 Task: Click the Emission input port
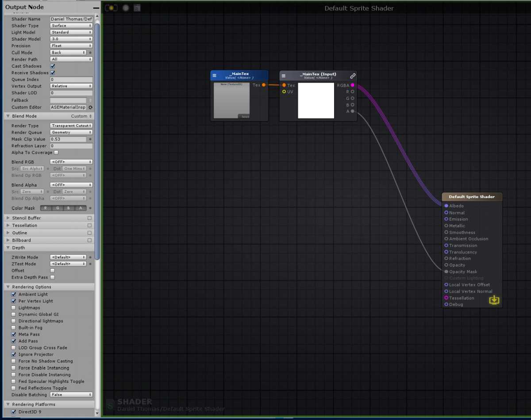pyautogui.click(x=446, y=219)
